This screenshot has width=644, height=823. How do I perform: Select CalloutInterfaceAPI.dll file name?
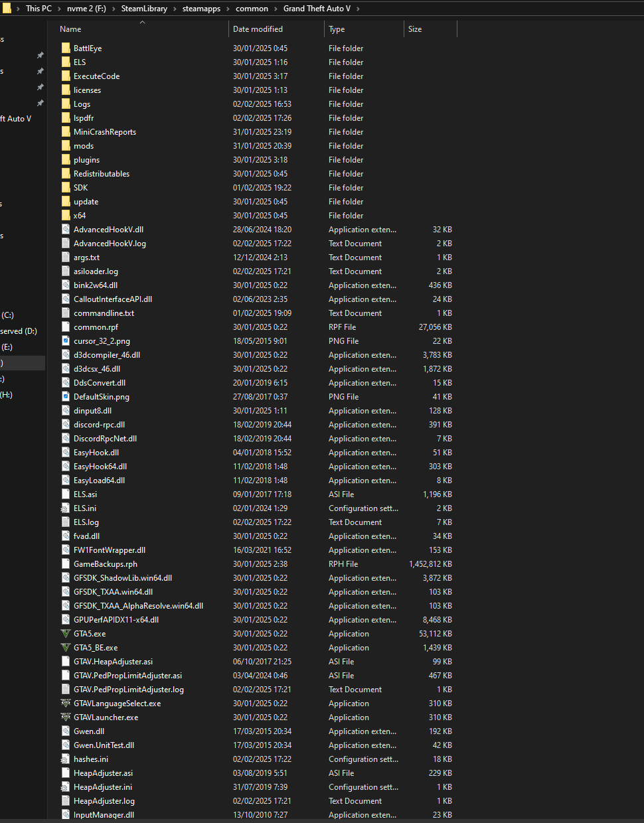coord(113,299)
